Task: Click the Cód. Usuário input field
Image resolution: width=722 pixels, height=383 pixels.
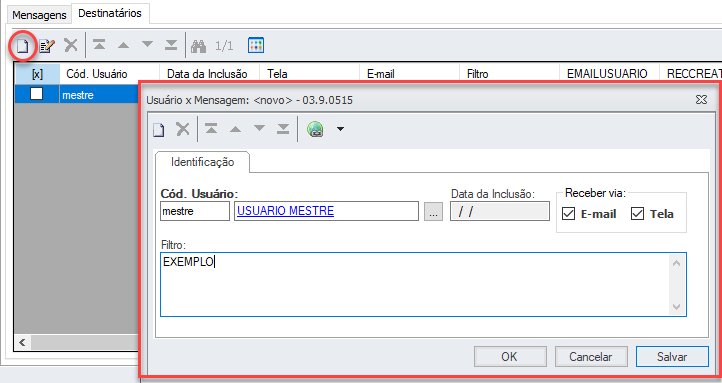Action: pyautogui.click(x=195, y=211)
